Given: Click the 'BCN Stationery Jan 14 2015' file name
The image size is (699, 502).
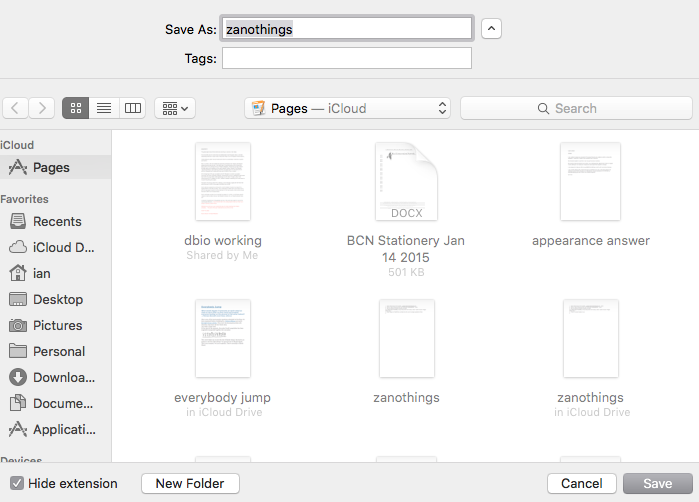Looking at the screenshot, I should (406, 249).
